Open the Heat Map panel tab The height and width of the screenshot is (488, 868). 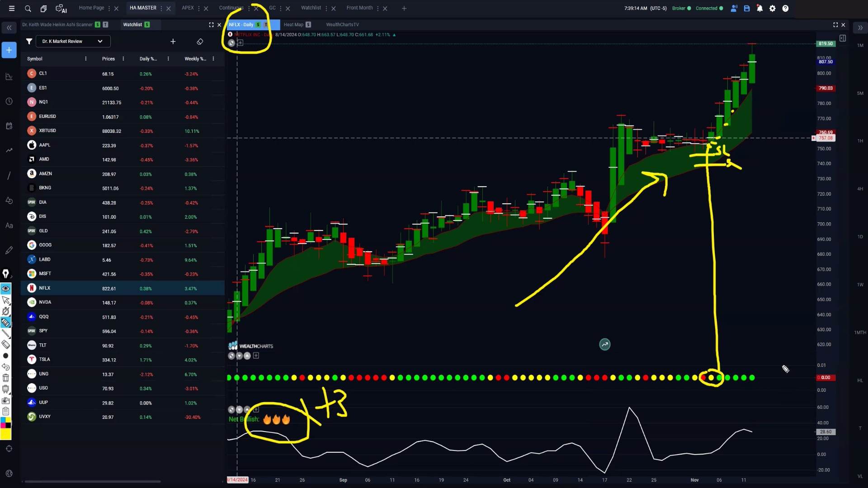point(293,24)
